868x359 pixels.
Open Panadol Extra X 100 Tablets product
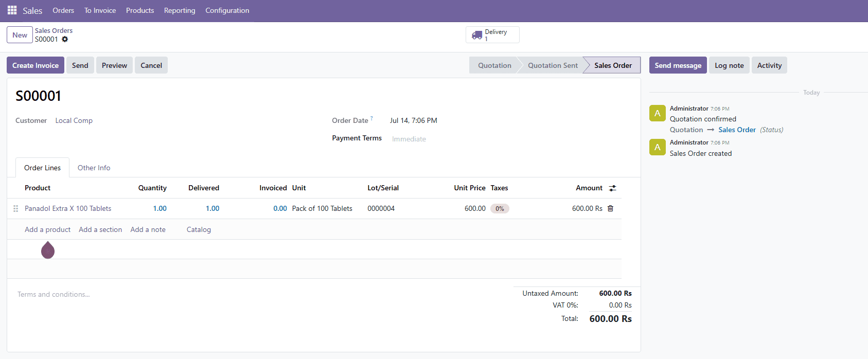pyautogui.click(x=68, y=208)
